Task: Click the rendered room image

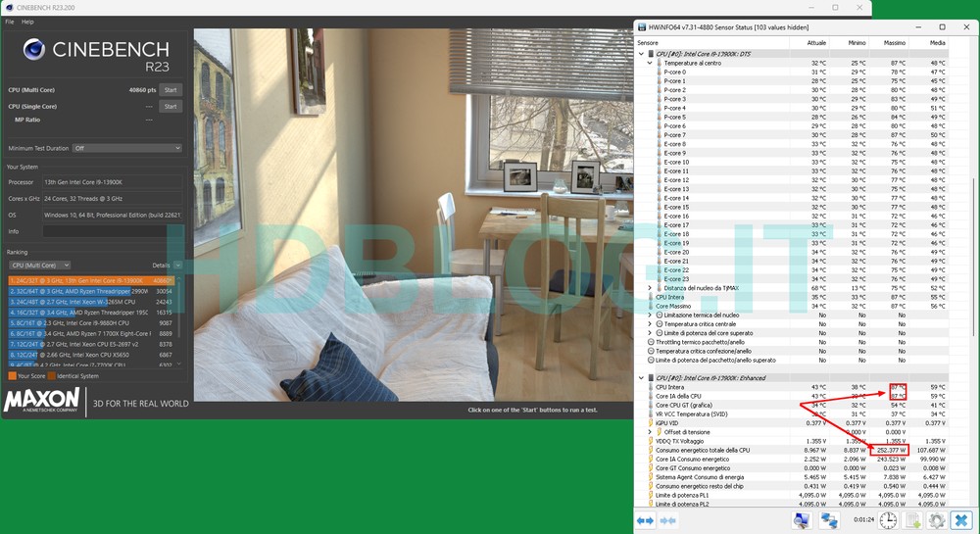Action: 414,215
